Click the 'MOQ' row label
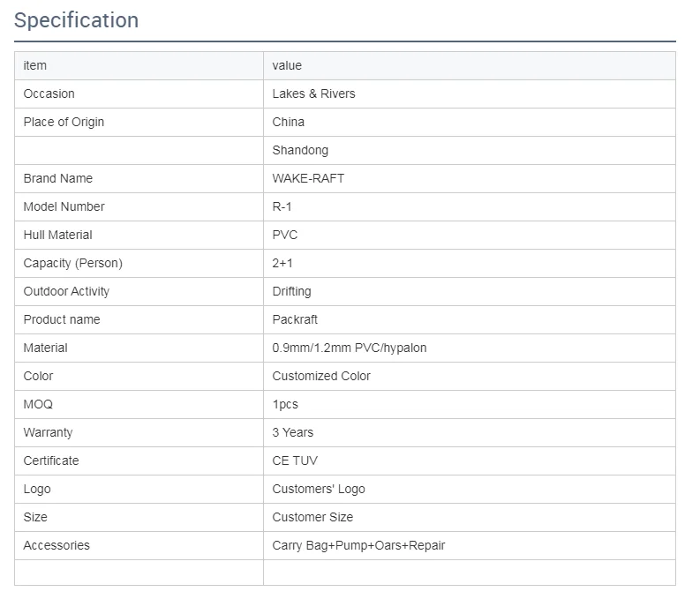This screenshot has width=700, height=599. coord(38,404)
